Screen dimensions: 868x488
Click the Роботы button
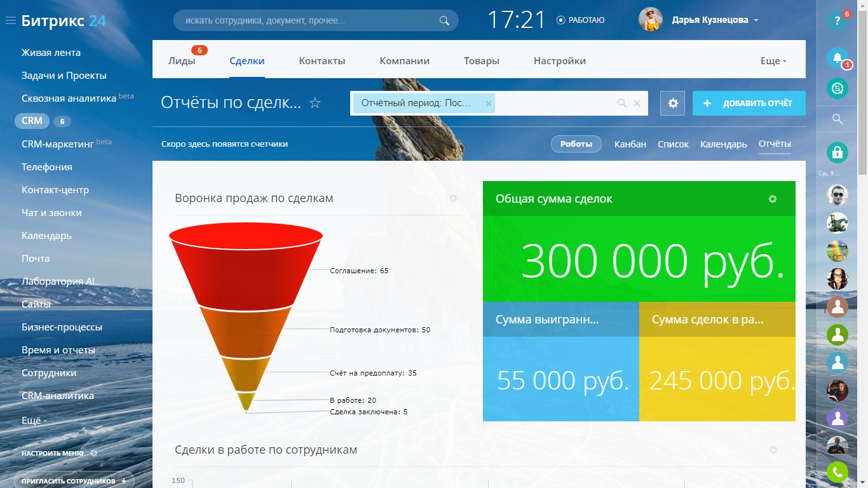[x=576, y=144]
